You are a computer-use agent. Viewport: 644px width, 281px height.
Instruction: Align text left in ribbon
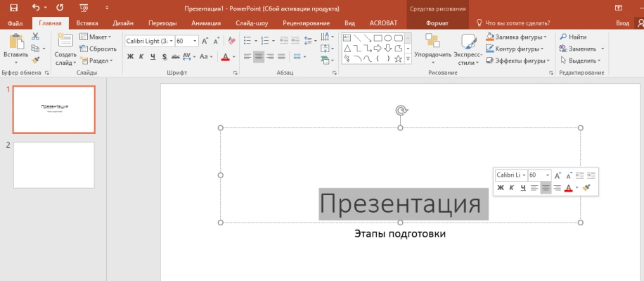click(x=247, y=57)
